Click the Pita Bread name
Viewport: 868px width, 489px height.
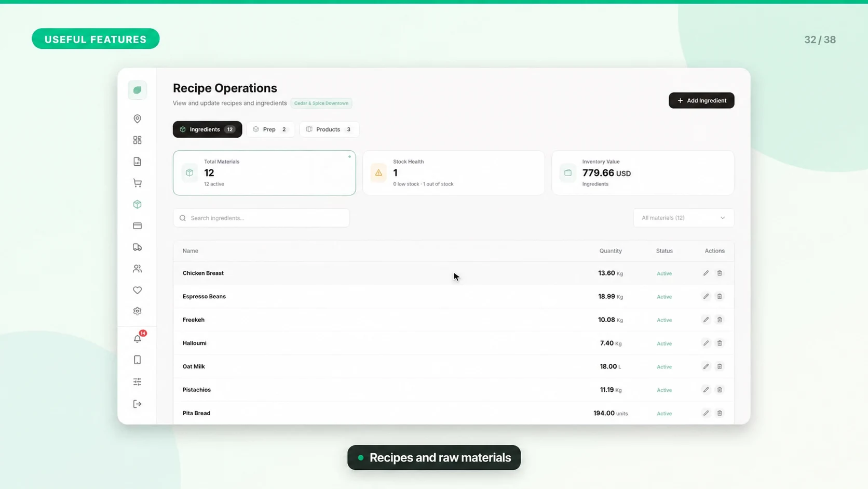point(196,413)
